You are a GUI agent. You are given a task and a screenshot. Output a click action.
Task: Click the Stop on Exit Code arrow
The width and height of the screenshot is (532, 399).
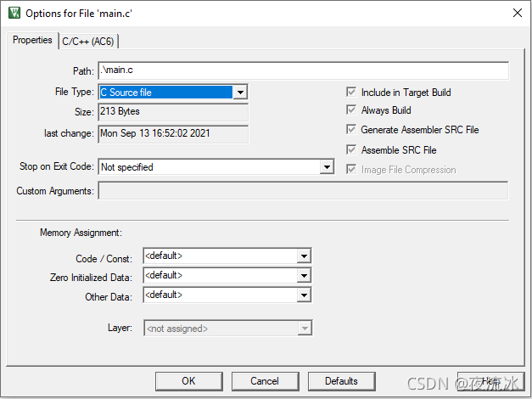coord(327,166)
